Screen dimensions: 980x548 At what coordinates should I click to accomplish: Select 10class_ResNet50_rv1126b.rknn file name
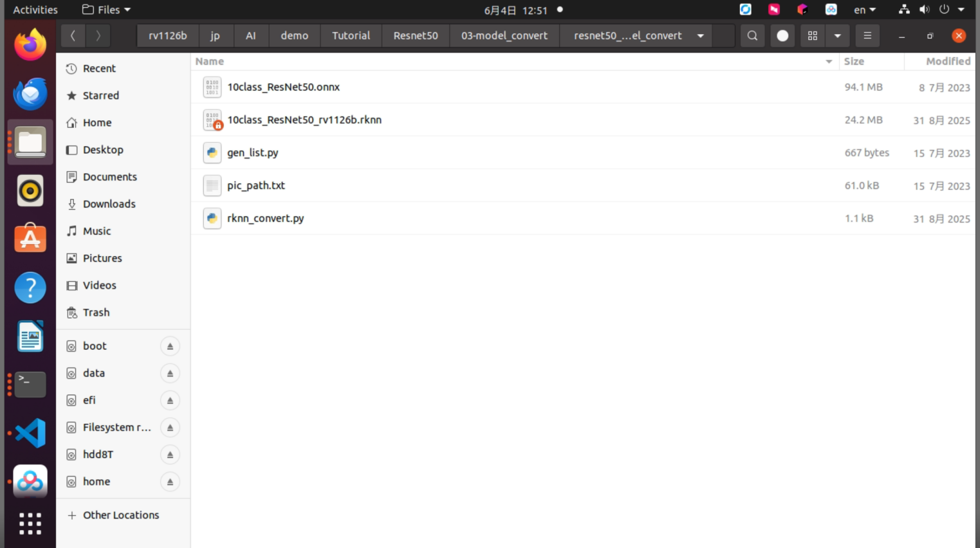304,120
